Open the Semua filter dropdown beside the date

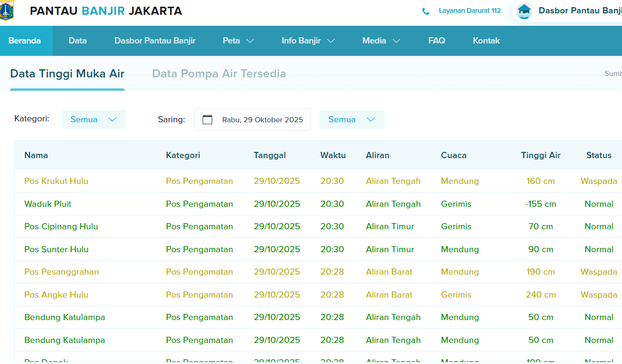(352, 119)
